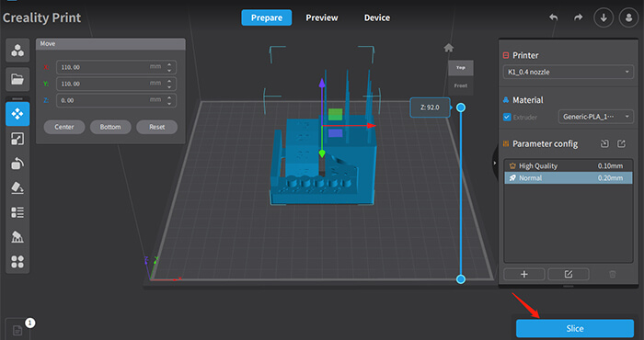Click the Reset button
The image size is (644, 340).
157,127
